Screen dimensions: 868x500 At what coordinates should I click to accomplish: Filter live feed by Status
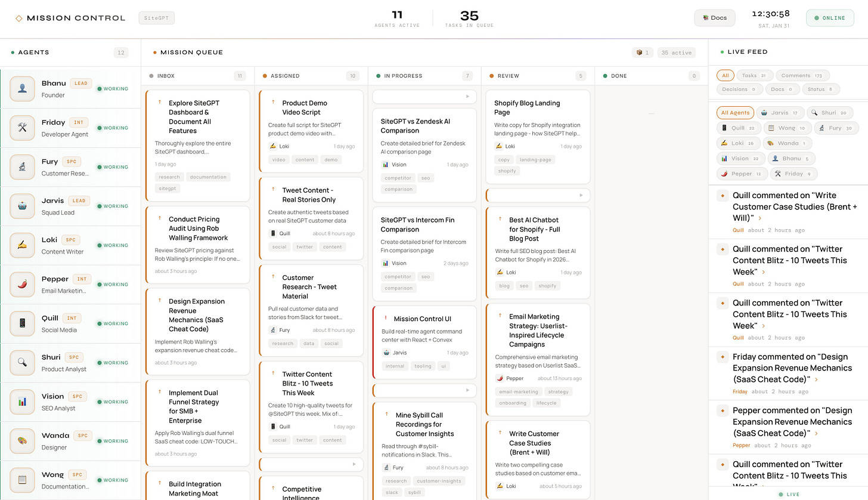click(821, 89)
